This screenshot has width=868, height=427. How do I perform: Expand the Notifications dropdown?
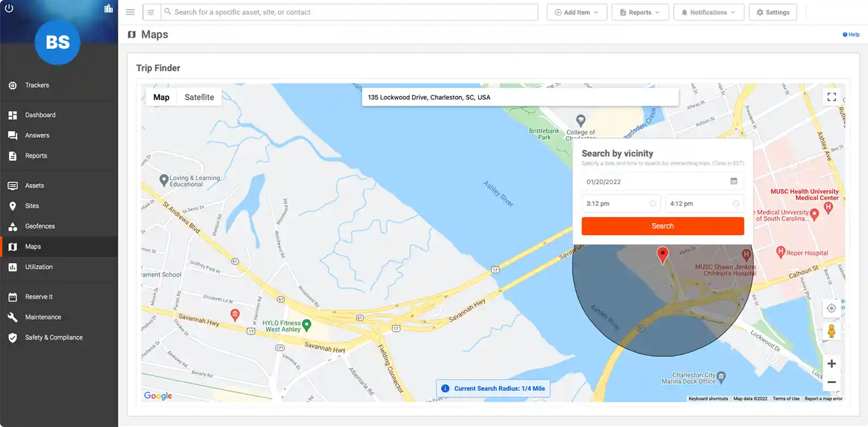tap(708, 12)
